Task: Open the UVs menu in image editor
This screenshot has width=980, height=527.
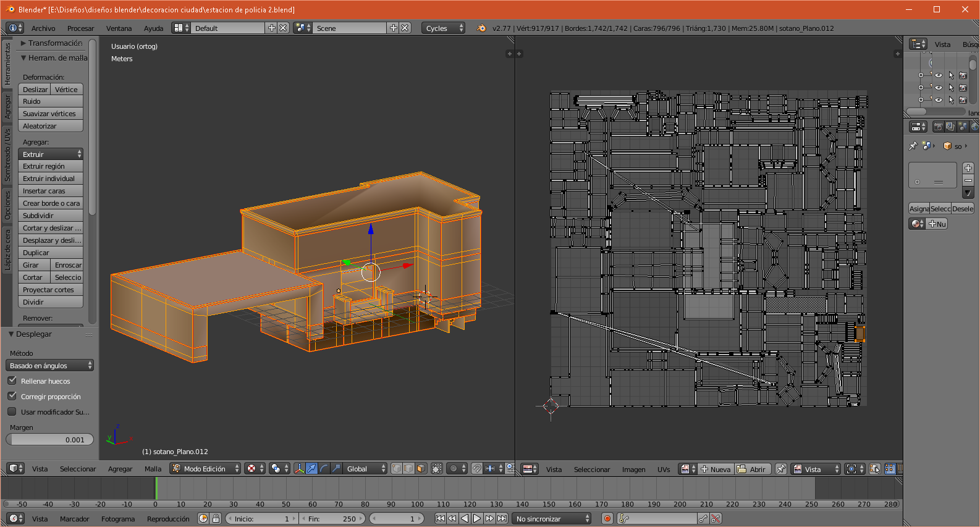Action: tap(664, 470)
